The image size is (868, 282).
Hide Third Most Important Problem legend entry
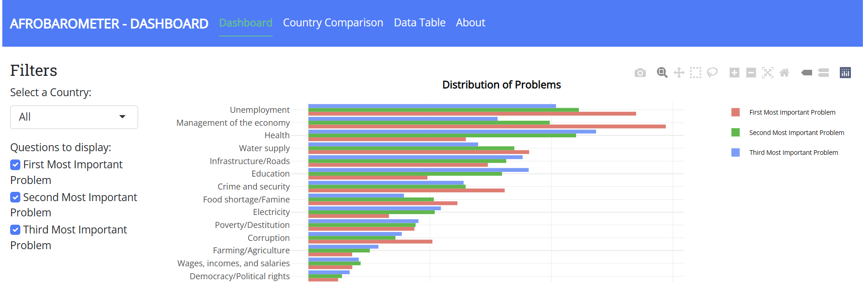[793, 153]
